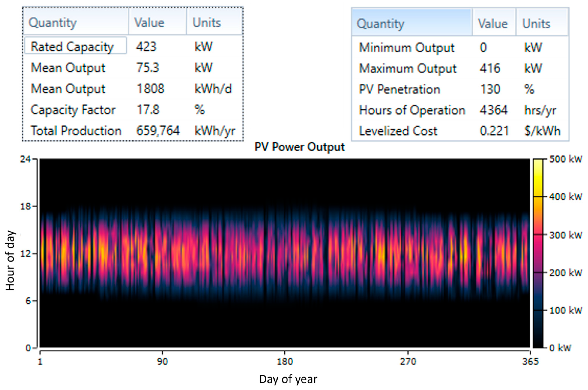Click the 423 rated capacity value
The width and height of the screenshot is (588, 390).
146,46
